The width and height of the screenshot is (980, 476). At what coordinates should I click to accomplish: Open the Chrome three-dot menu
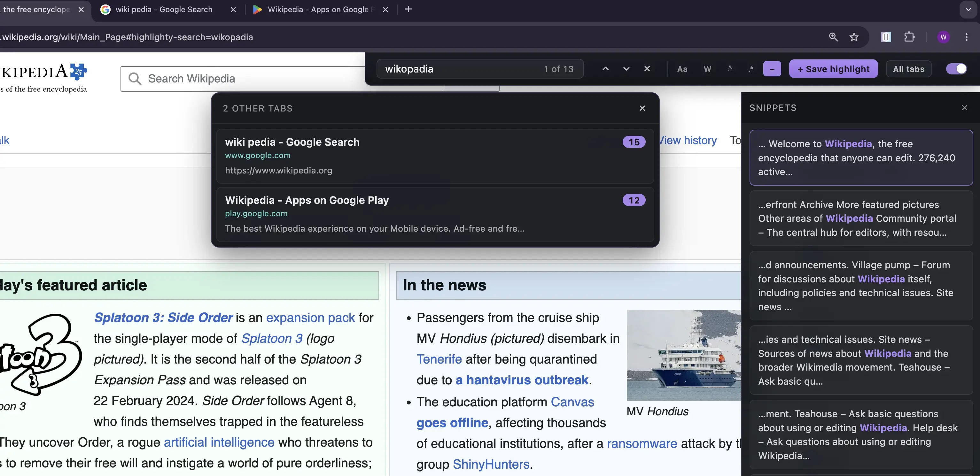pos(966,37)
